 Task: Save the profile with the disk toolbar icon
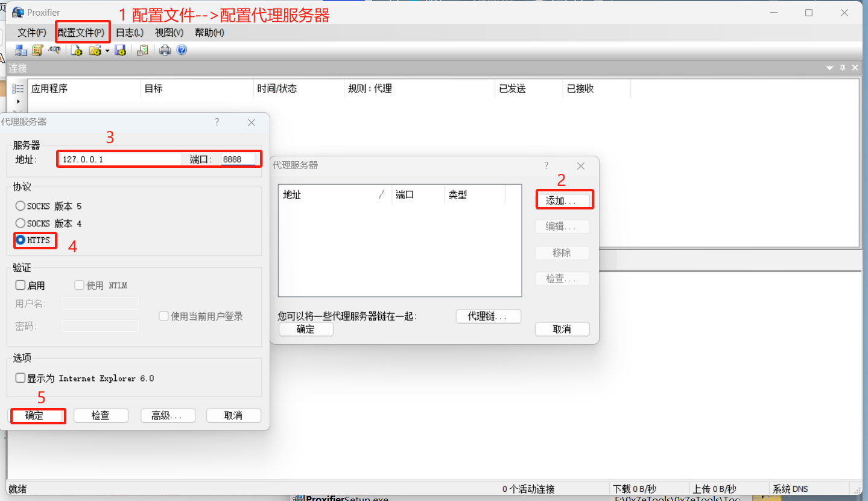(x=121, y=50)
